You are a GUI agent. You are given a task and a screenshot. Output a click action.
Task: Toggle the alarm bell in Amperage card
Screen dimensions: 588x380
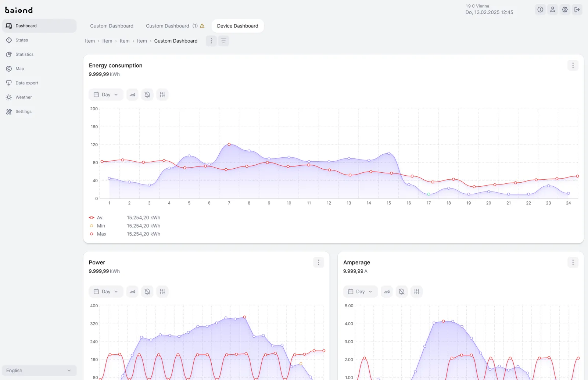point(402,291)
